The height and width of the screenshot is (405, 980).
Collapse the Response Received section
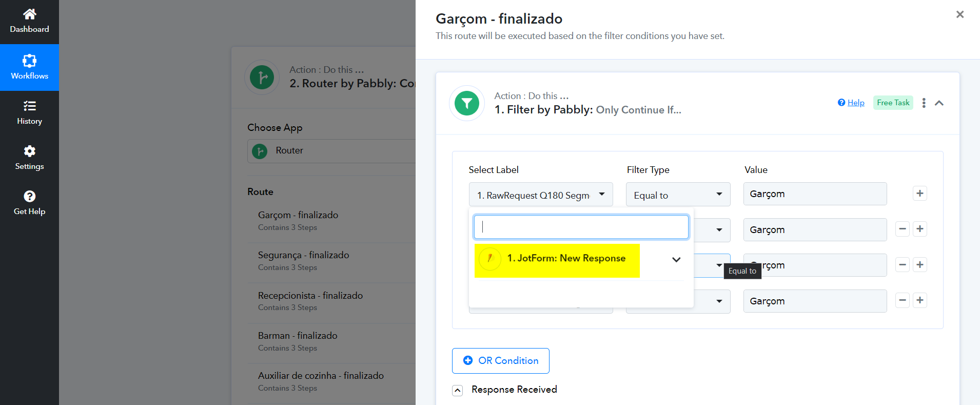pos(458,390)
